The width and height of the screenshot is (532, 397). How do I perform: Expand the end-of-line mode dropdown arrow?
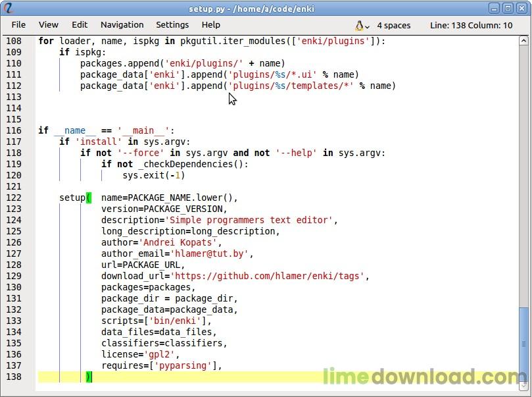pyautogui.click(x=368, y=26)
